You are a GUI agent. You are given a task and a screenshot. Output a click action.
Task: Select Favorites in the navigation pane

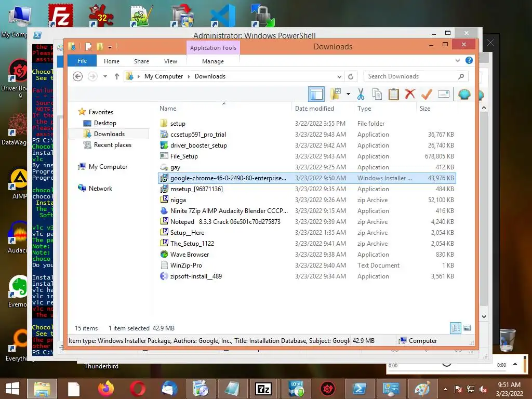[101, 112]
